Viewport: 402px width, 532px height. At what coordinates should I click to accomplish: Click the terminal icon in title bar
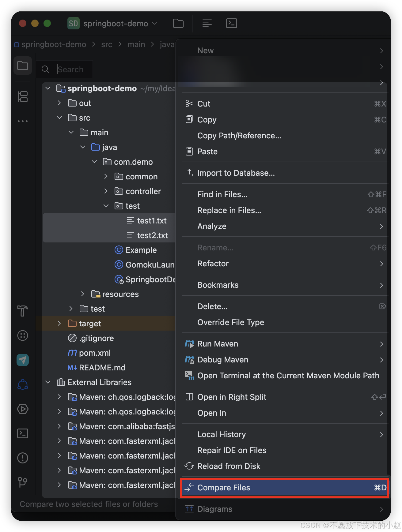[x=231, y=23]
